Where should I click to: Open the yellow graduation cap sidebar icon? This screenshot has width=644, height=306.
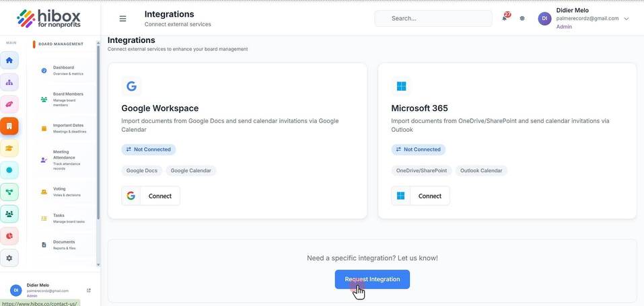point(9,148)
